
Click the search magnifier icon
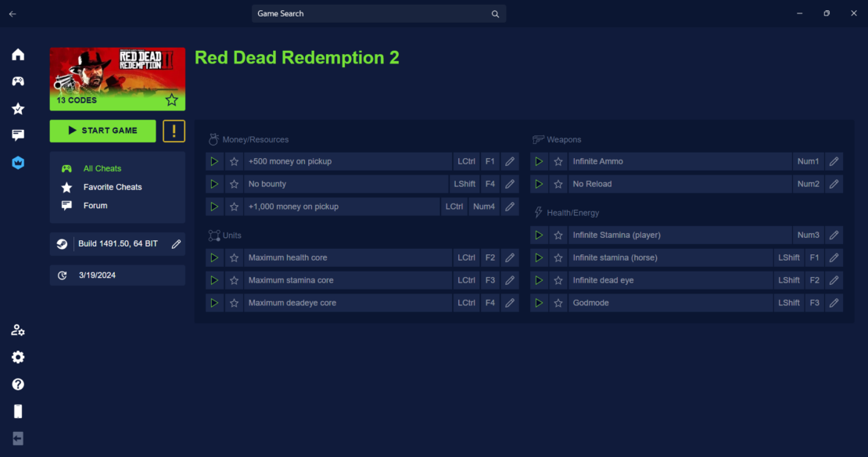(x=495, y=14)
